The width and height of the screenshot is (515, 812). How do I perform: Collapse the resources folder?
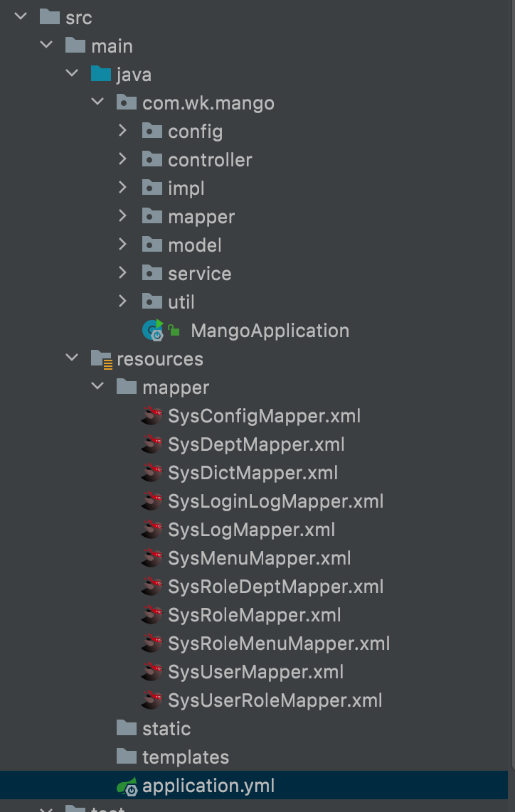coord(72,358)
